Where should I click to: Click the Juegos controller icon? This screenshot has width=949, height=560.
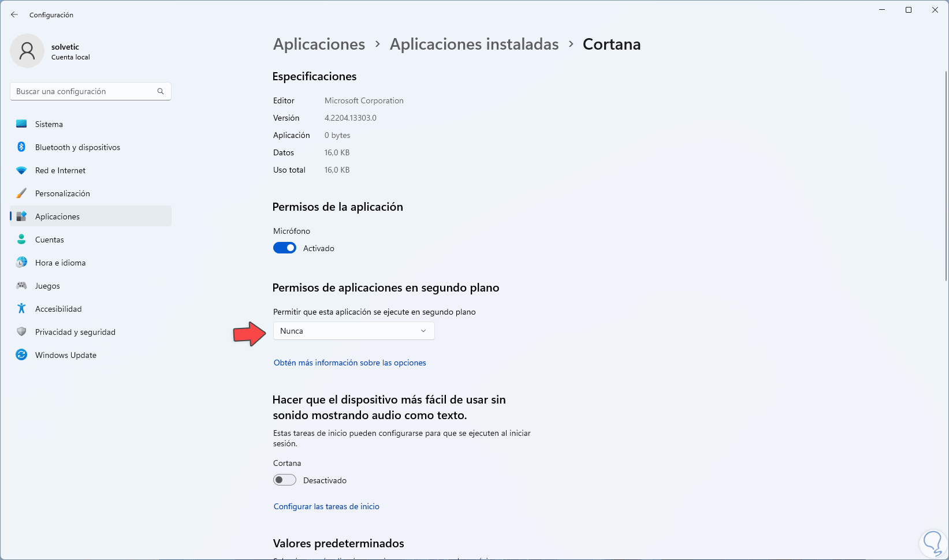tap(21, 286)
